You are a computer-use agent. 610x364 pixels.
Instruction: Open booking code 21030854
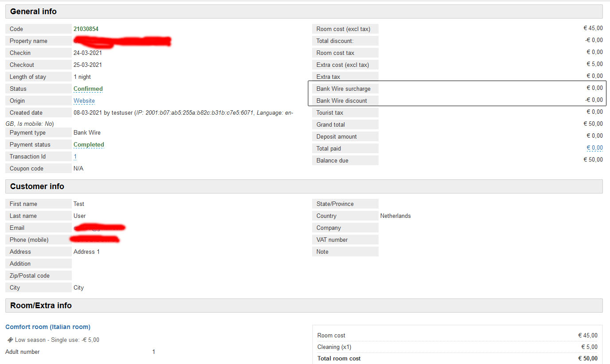[86, 29]
